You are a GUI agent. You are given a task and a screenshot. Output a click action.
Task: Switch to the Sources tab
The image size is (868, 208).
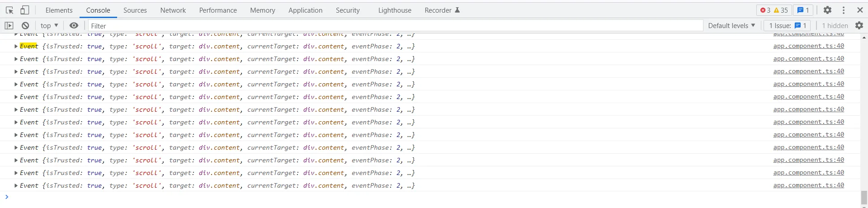tap(135, 10)
